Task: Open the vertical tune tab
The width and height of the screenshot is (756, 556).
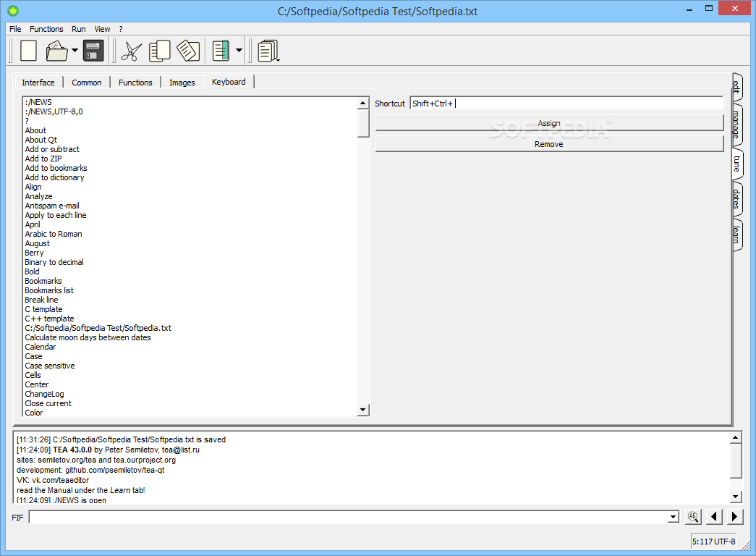Action: (736, 164)
